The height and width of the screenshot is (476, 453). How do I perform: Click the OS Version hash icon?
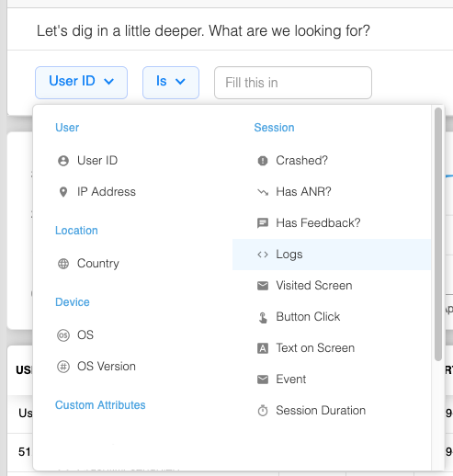pyautogui.click(x=63, y=367)
